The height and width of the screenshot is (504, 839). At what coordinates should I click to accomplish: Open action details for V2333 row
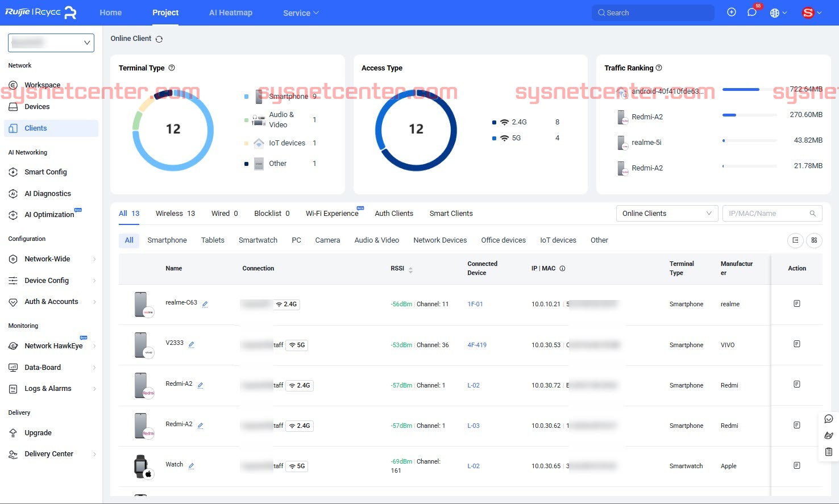[796, 344]
